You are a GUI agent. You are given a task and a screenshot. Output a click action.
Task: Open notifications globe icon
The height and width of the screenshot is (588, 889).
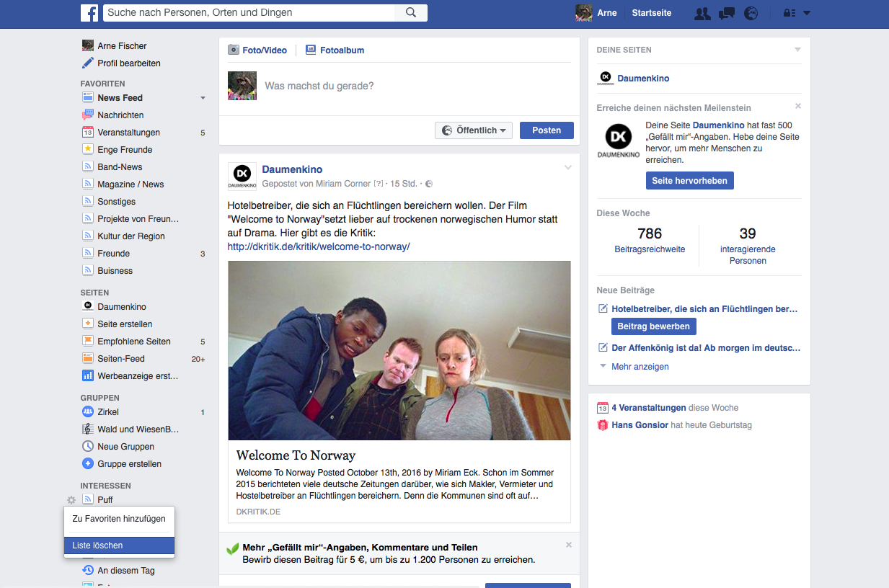click(x=751, y=13)
